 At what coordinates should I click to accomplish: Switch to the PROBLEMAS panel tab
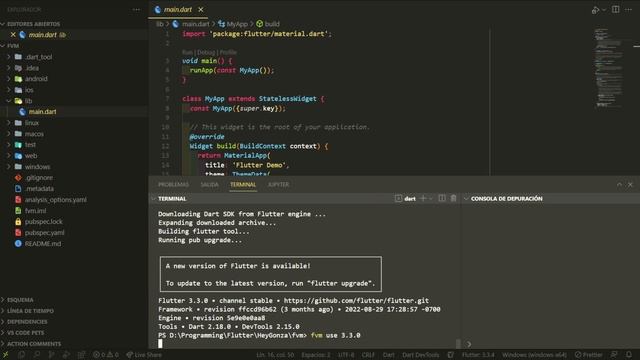(x=173, y=185)
